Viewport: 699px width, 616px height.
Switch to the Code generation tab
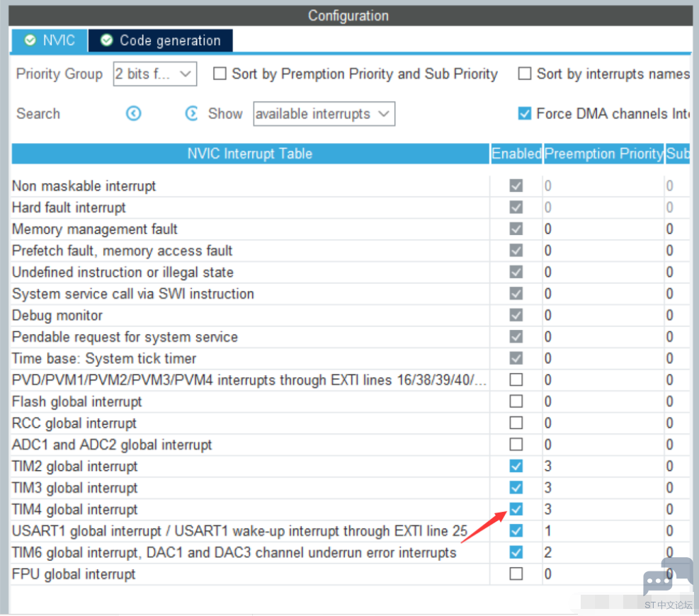coord(161,40)
